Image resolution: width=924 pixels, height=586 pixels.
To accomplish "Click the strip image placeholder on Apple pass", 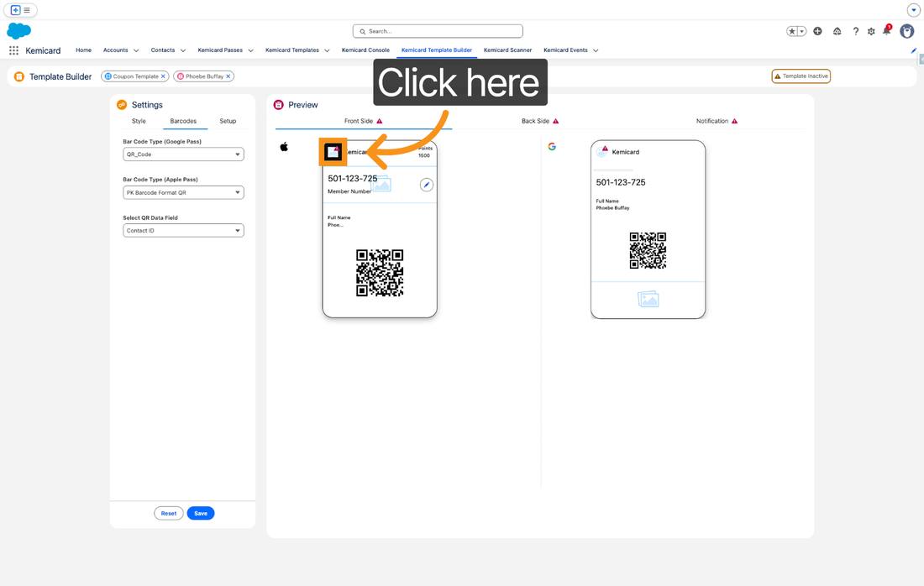I will [x=381, y=185].
